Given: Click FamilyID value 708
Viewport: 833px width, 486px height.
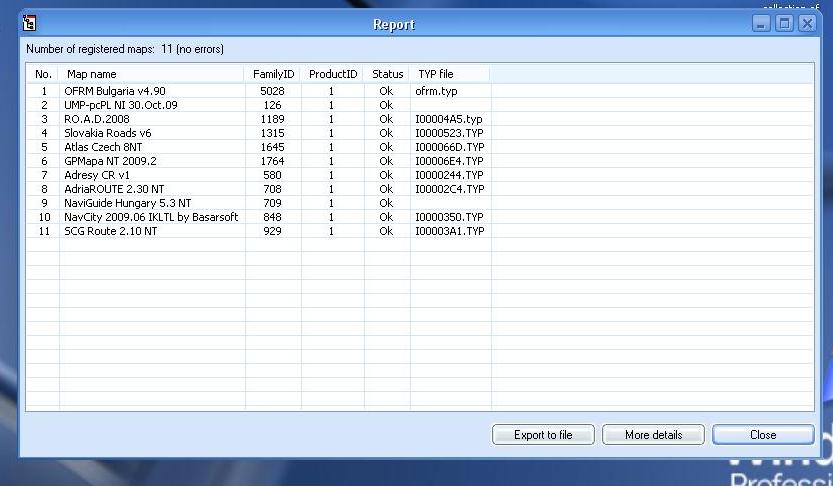Looking at the screenshot, I should point(272,189).
